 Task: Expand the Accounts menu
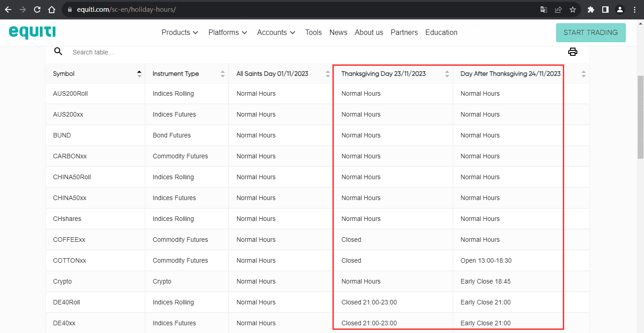[x=276, y=32]
